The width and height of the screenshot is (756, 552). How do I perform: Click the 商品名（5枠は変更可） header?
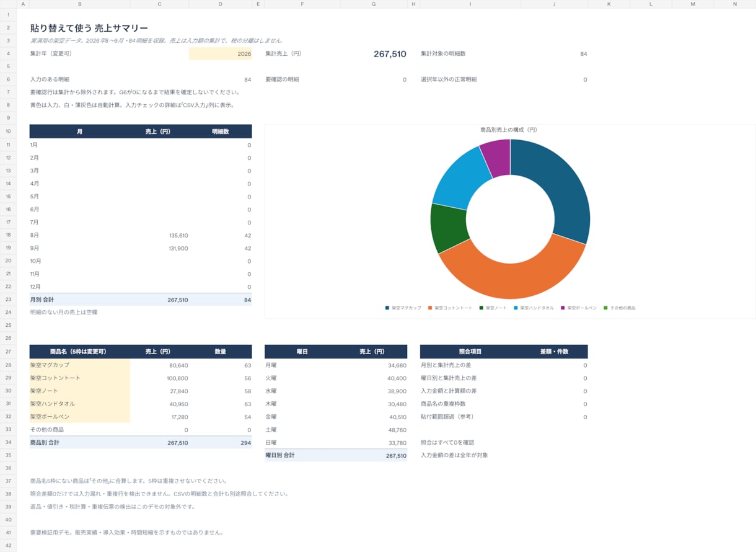point(80,352)
